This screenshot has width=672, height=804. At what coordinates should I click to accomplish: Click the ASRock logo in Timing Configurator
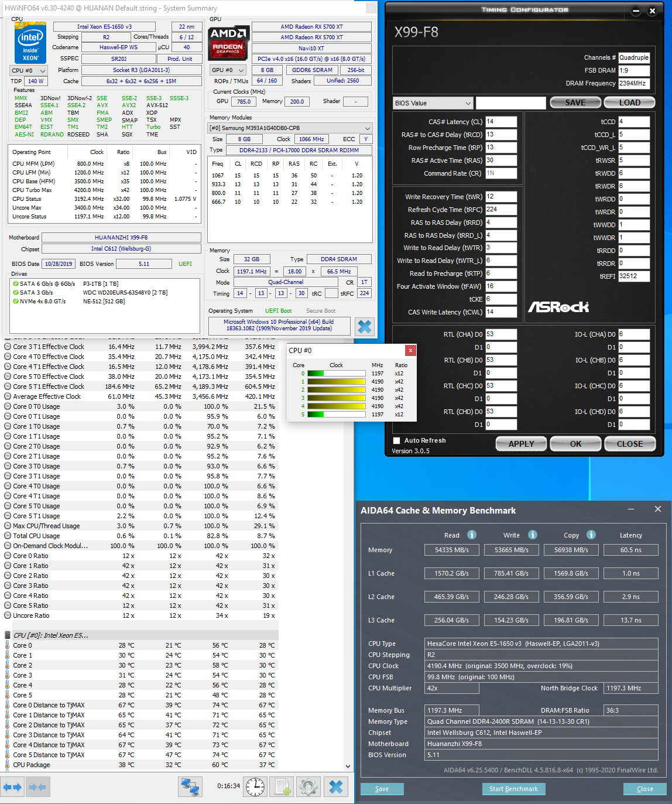pyautogui.click(x=558, y=307)
